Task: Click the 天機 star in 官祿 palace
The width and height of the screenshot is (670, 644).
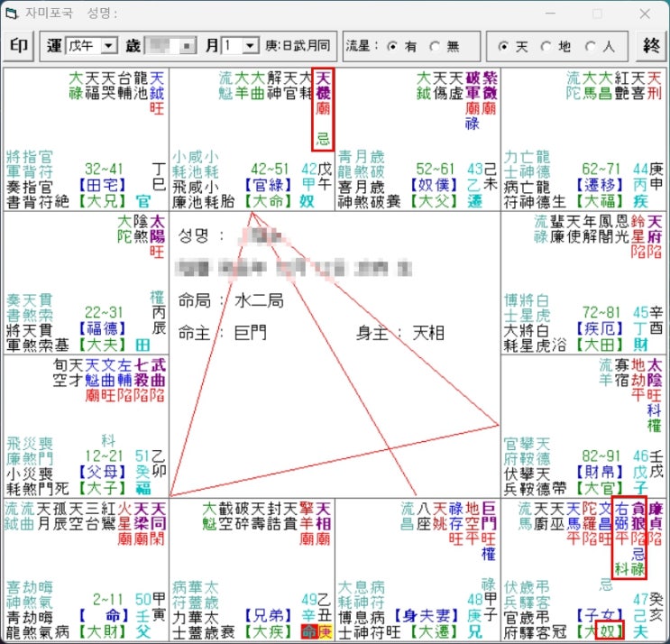Action: [323, 85]
